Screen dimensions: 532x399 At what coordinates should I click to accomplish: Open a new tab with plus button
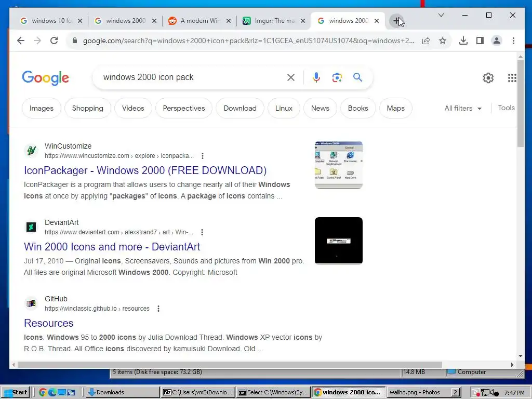(396, 21)
